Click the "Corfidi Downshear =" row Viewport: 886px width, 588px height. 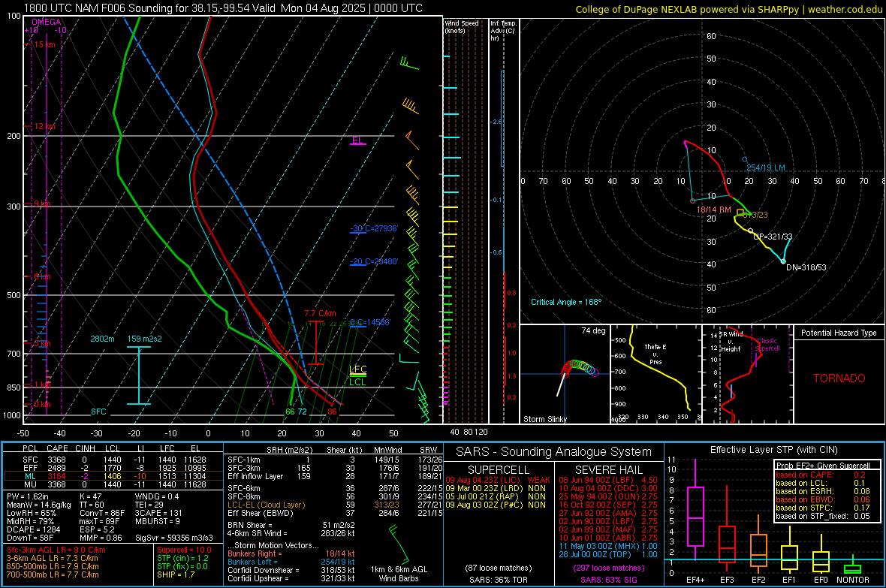tap(291, 570)
